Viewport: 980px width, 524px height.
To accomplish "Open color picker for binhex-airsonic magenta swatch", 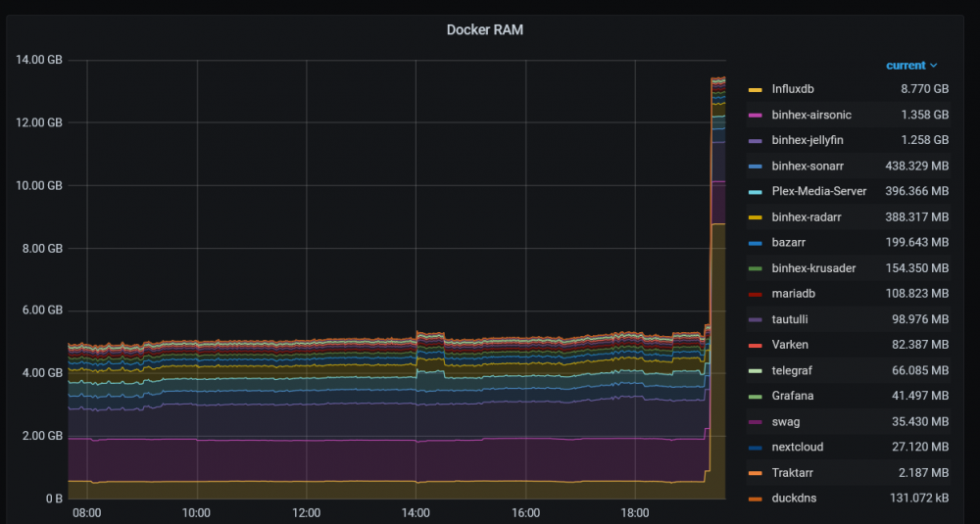I will (755, 116).
